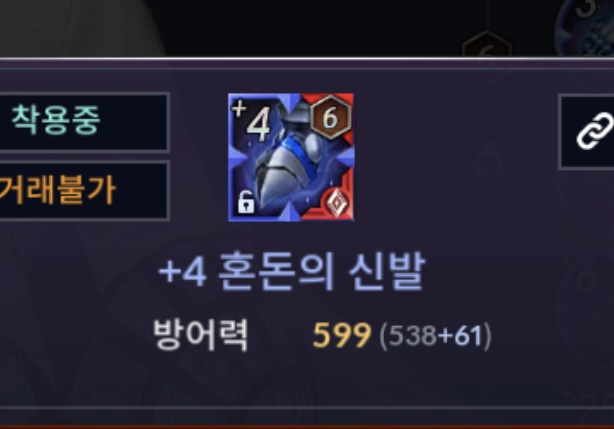Click the blue left edge of icon frame

tap(232, 157)
